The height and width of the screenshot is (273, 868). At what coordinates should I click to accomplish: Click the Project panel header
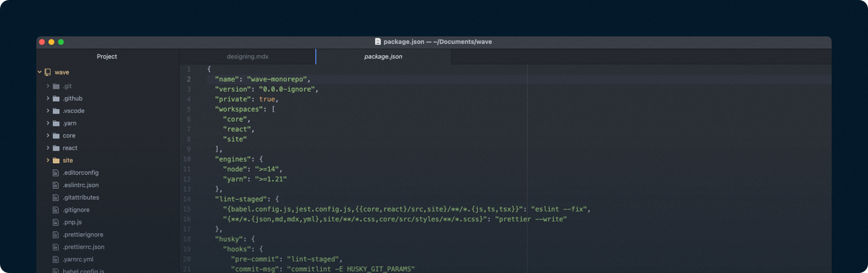click(x=107, y=57)
